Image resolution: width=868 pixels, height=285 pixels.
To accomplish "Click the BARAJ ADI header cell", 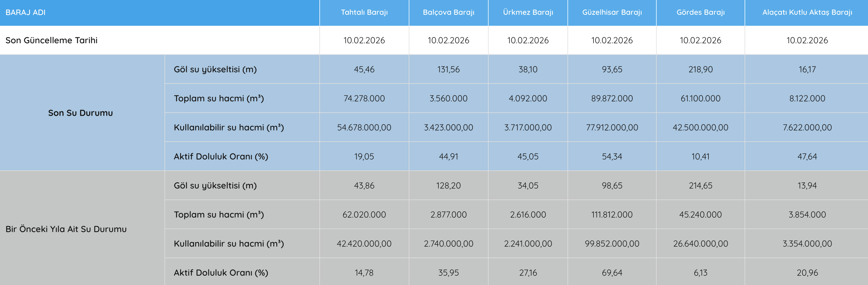I will [25, 12].
